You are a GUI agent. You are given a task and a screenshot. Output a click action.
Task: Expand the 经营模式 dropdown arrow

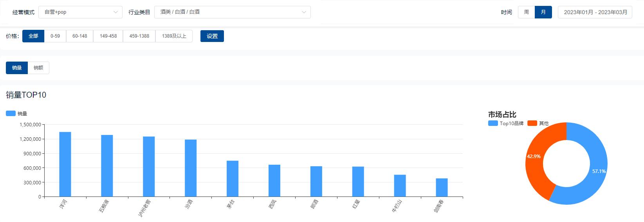pos(115,12)
